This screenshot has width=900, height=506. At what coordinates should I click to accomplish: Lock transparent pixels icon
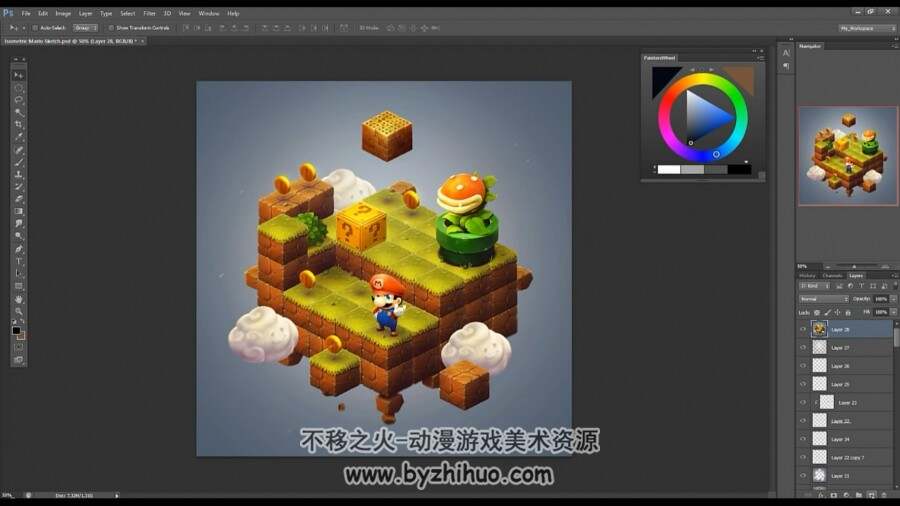pos(817,313)
